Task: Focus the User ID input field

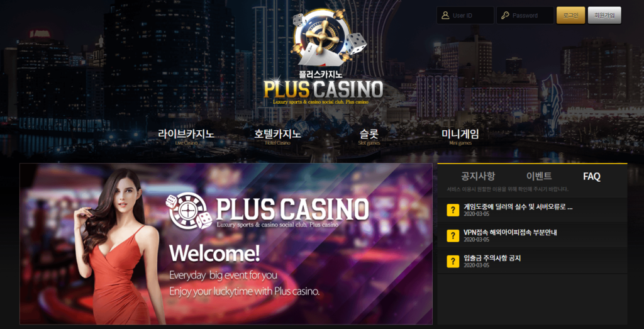Action: point(465,15)
